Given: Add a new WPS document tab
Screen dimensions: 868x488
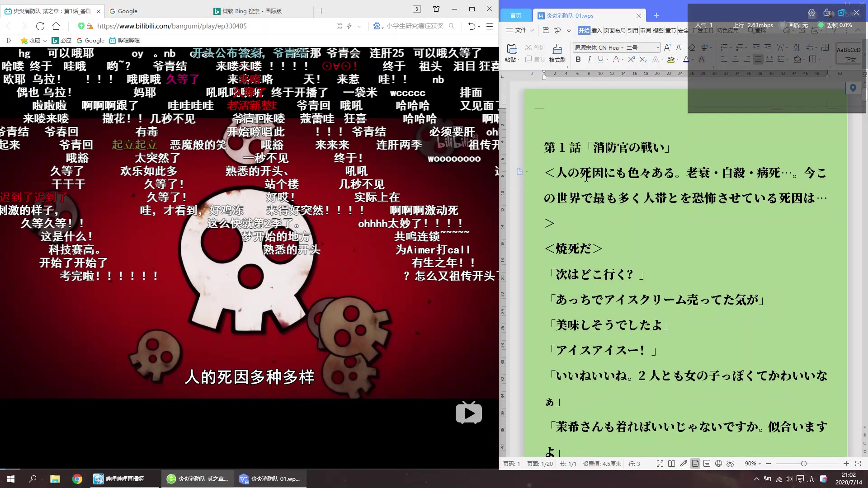Looking at the screenshot, I should pos(656,15).
